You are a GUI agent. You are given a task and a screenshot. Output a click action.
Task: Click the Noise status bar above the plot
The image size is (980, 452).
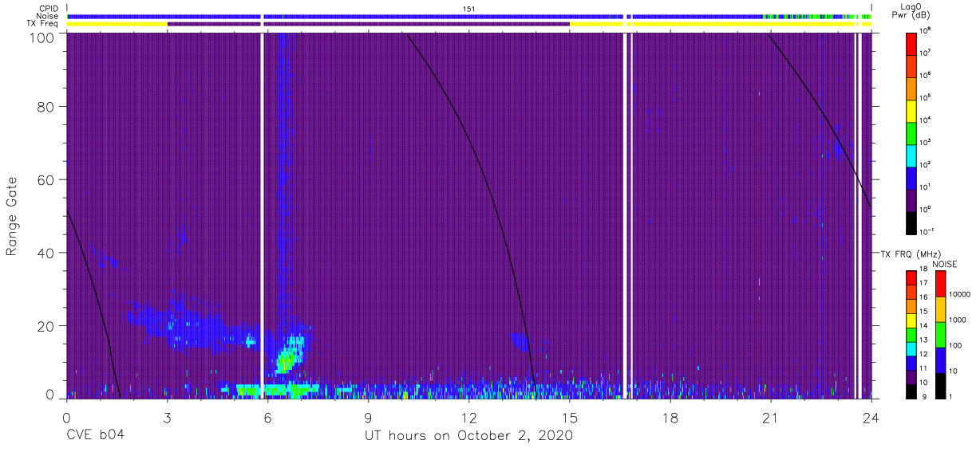[x=469, y=16]
